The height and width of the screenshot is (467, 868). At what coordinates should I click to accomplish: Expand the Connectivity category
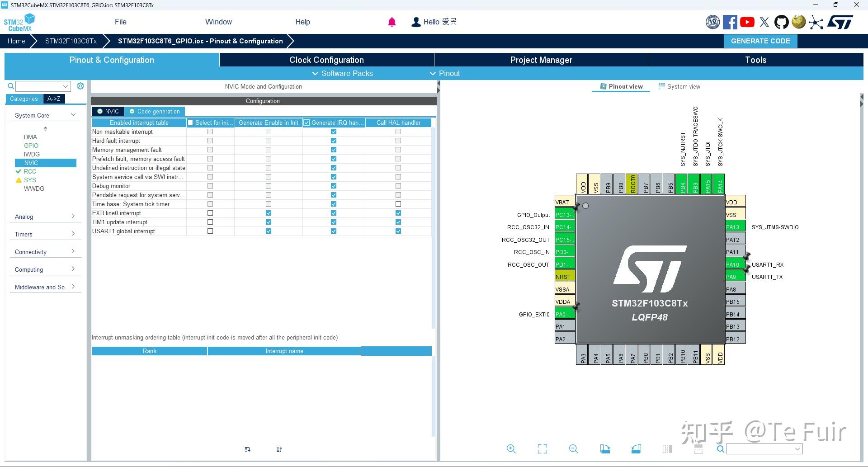pos(73,251)
